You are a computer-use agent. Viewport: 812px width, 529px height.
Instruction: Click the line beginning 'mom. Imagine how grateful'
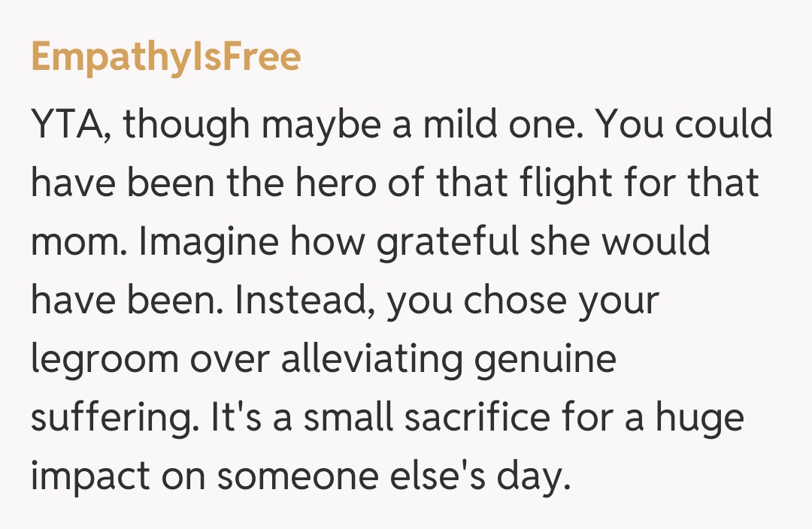click(370, 242)
